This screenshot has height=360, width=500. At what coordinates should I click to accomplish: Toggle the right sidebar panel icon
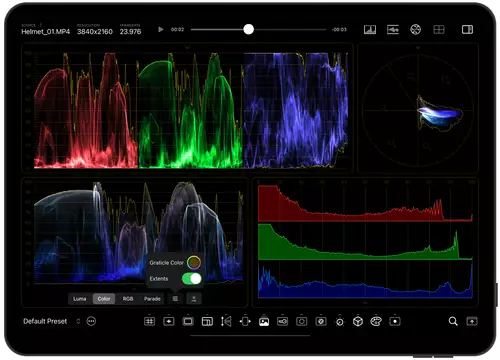pos(467,30)
